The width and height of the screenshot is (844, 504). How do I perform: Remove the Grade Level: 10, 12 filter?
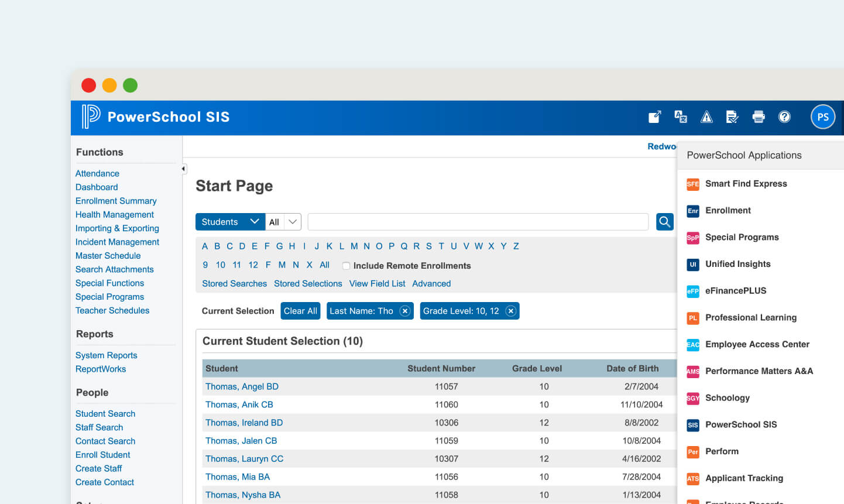pos(511,311)
